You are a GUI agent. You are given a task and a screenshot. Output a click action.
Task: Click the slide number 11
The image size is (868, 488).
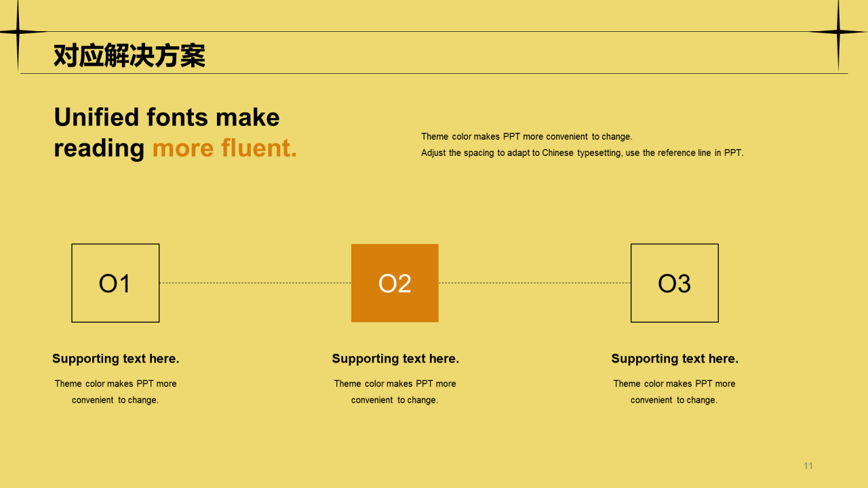(x=808, y=466)
